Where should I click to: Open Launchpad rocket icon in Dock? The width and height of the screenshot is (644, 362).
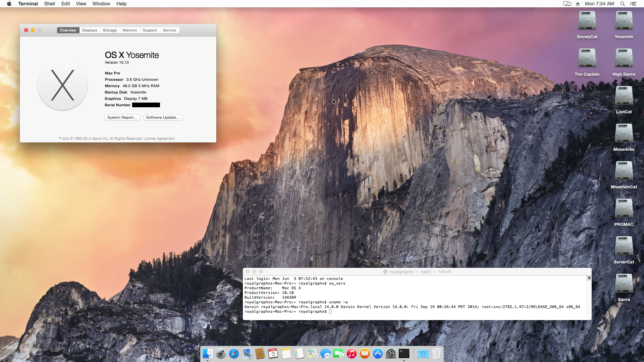pyautogui.click(x=221, y=353)
